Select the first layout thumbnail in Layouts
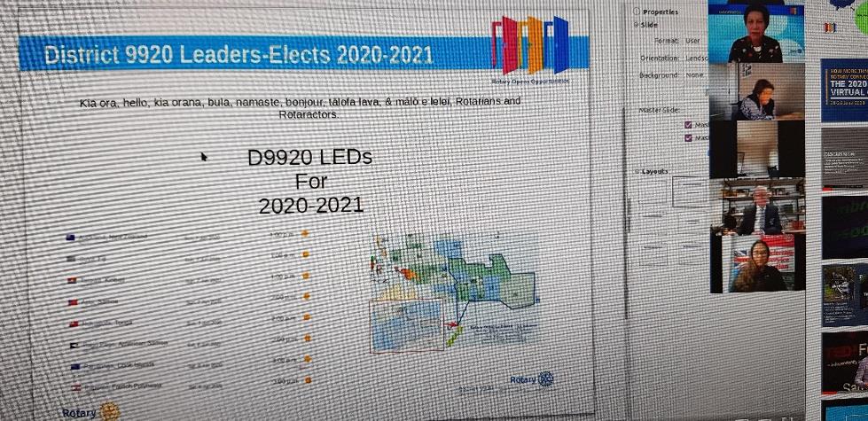 pyautogui.click(x=689, y=191)
